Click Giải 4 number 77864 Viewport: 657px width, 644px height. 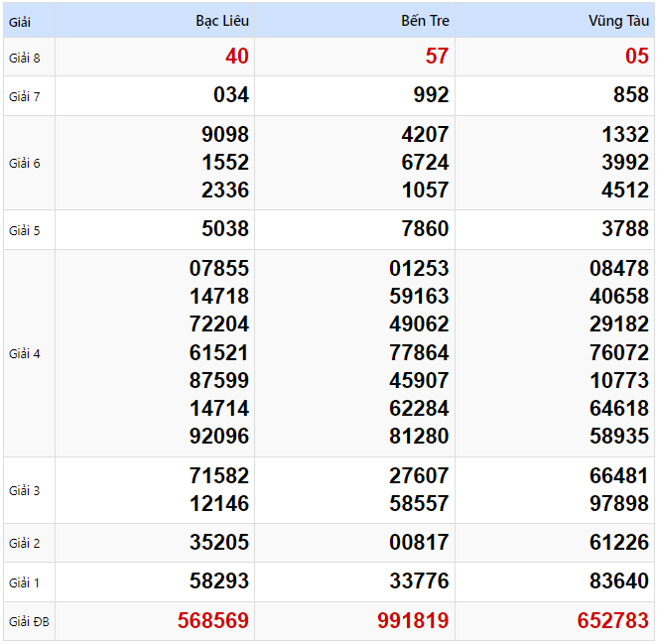[419, 352]
